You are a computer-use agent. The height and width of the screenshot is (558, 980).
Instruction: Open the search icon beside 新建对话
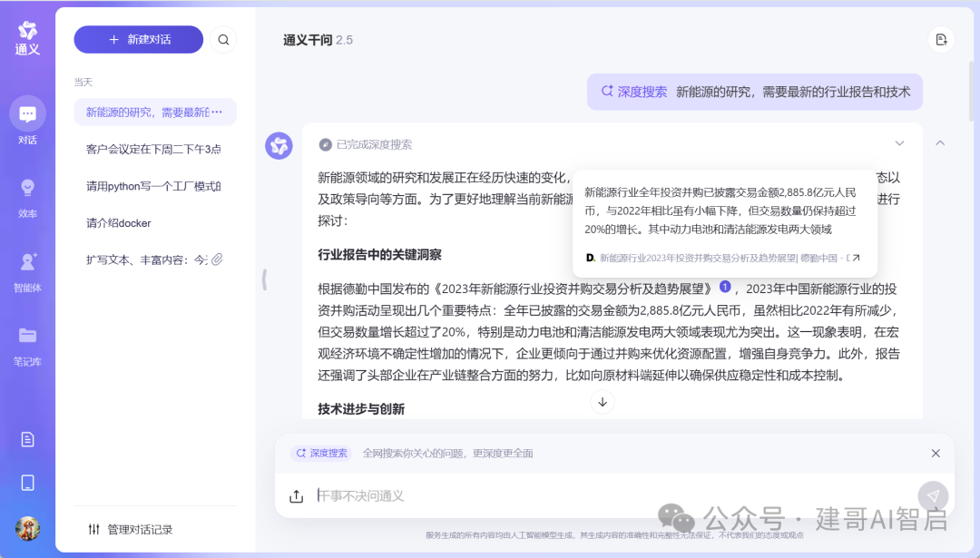tap(223, 39)
